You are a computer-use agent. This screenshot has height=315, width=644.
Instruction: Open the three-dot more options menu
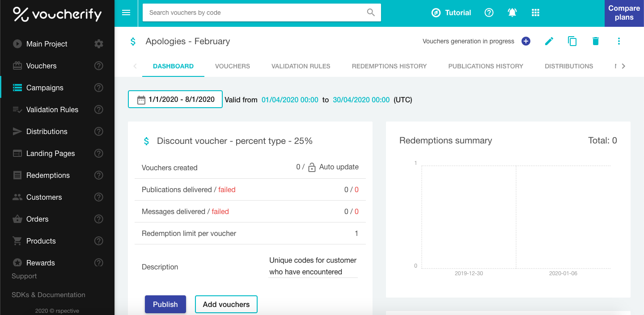(x=619, y=41)
